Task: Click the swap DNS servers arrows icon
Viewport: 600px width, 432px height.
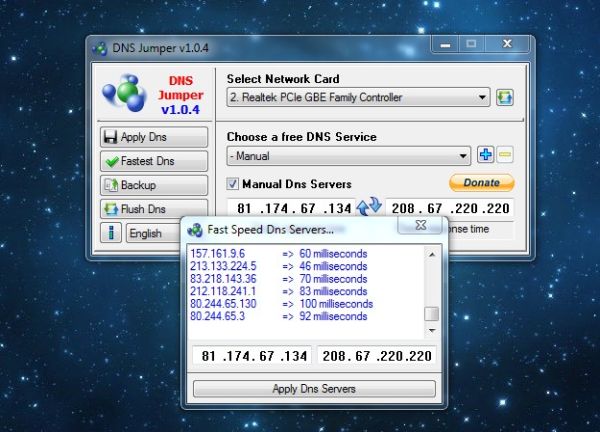Action: click(370, 206)
